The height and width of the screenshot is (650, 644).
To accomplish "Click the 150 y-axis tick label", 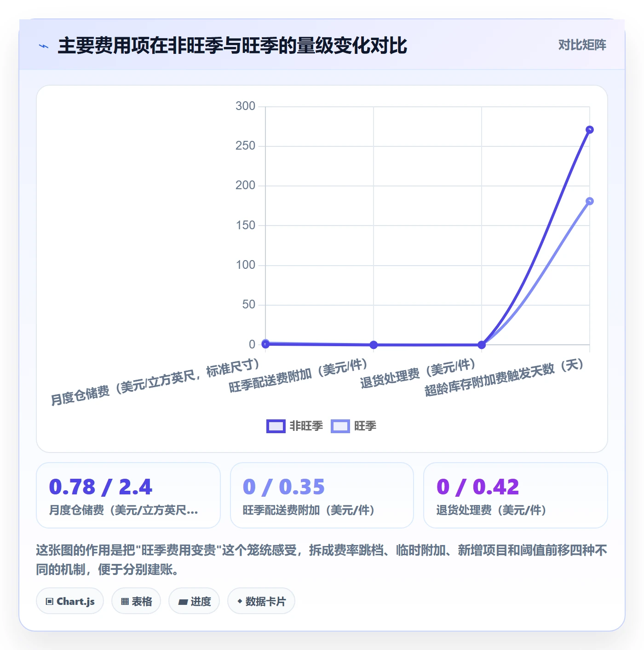I will click(245, 226).
